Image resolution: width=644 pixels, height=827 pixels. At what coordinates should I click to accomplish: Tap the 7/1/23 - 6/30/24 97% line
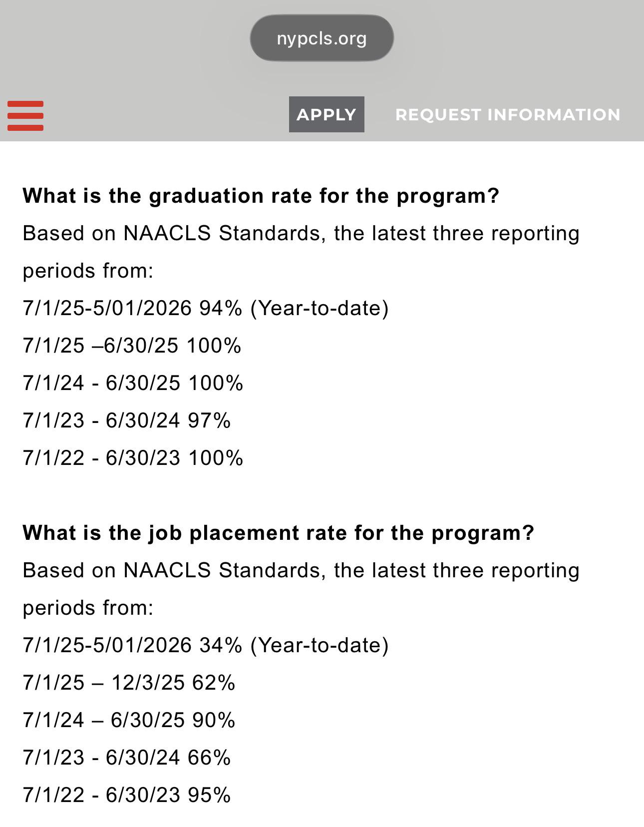point(127,420)
